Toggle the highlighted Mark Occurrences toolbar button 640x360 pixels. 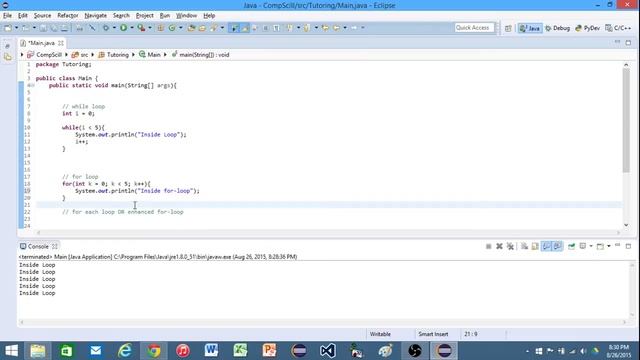point(245,28)
